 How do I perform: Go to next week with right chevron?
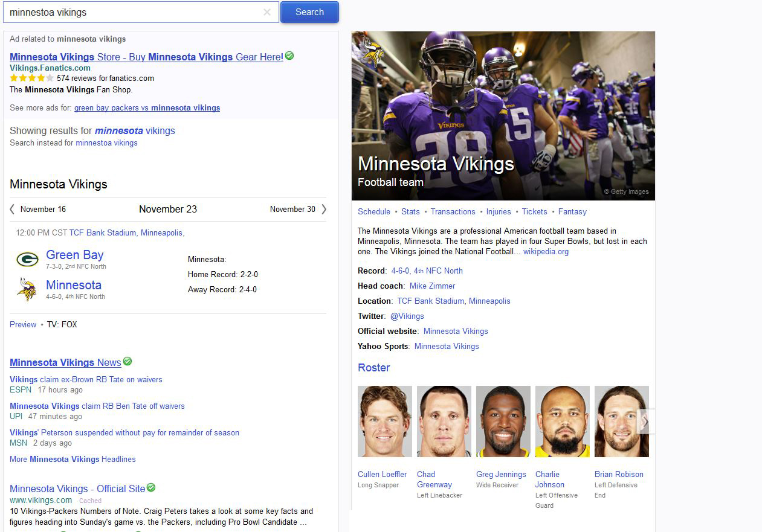[x=324, y=209]
